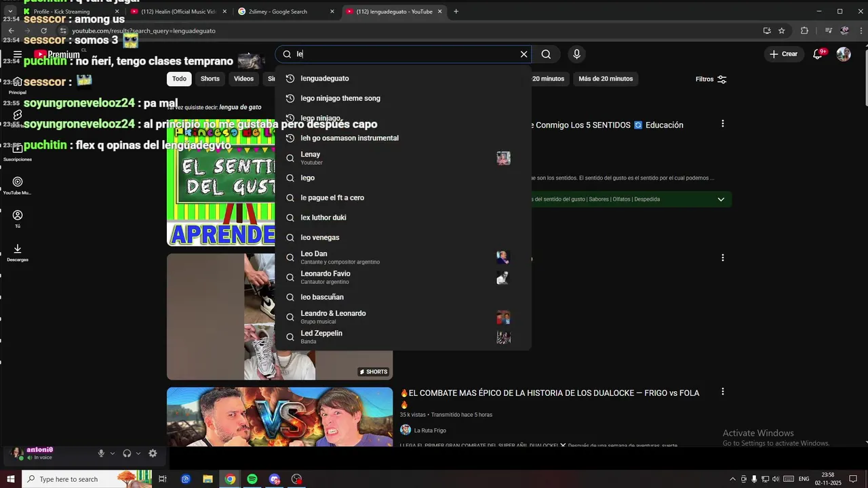Choose suggestion 'Leonardo Favio'

click(403, 277)
